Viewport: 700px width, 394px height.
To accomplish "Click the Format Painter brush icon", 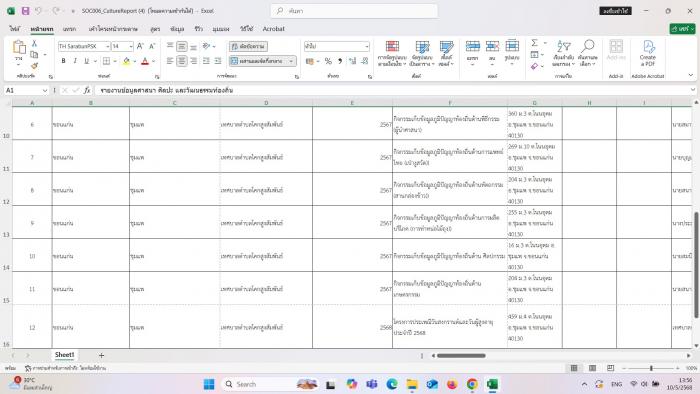I will pyautogui.click(x=34, y=66).
